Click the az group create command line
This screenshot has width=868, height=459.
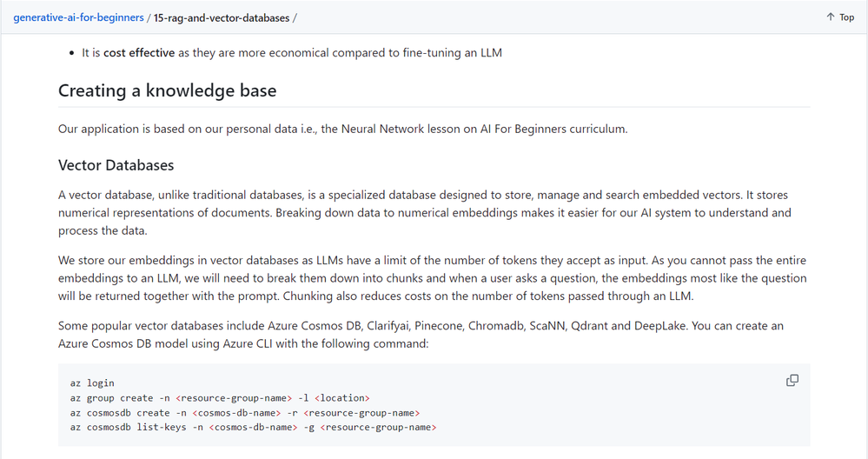[x=220, y=398]
